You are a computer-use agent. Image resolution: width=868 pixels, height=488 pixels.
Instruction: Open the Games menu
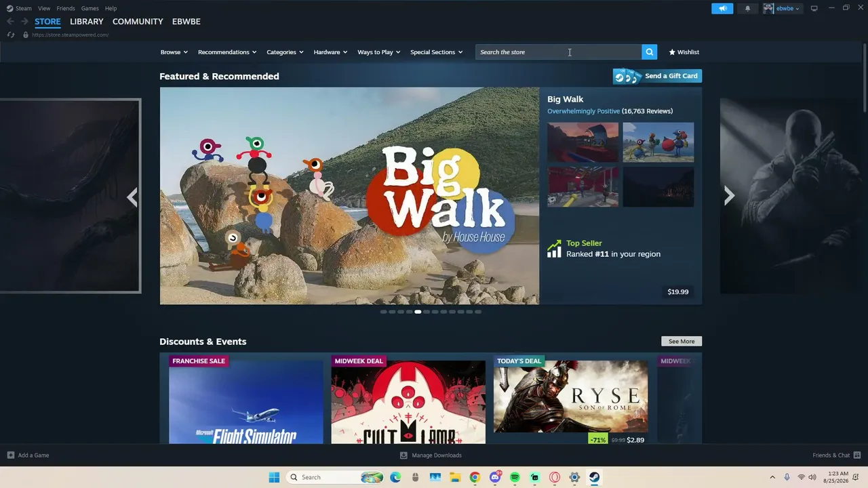point(90,8)
